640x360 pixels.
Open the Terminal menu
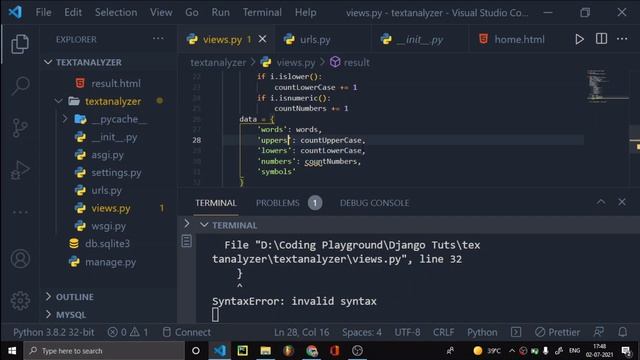click(x=262, y=12)
